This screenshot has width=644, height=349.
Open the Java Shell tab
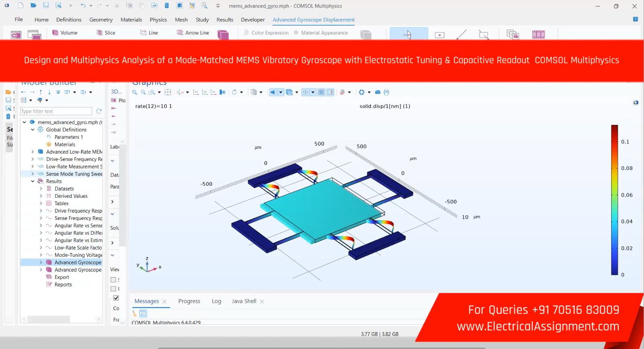244,301
